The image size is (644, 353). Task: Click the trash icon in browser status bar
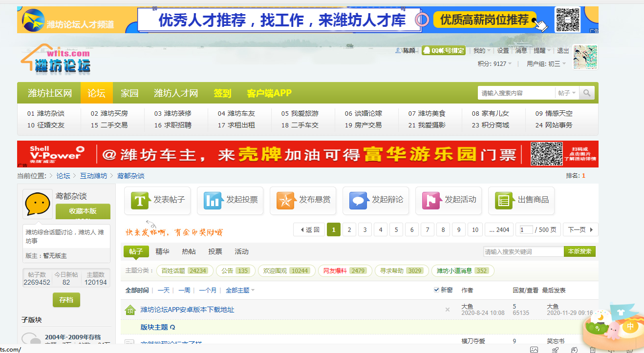[592, 350]
